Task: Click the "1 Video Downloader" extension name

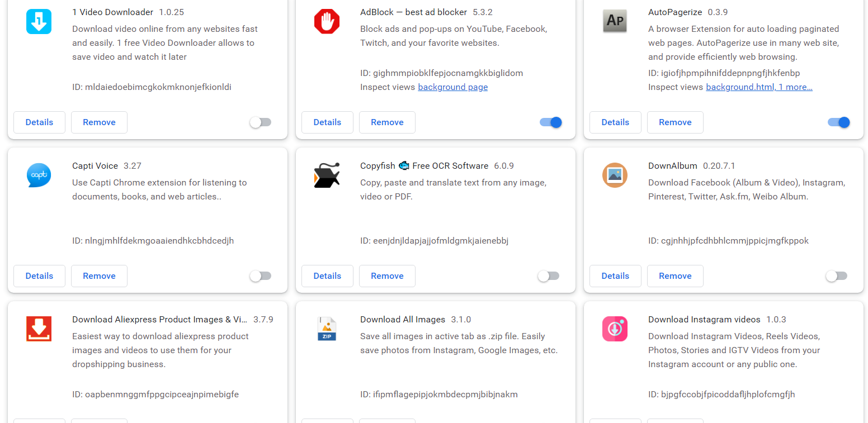Action: coord(112,12)
